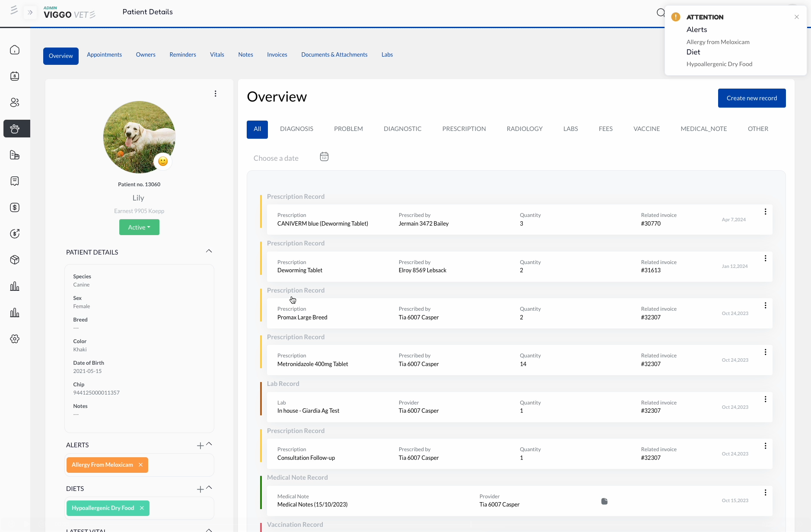
Task: Open the Home icon in sidebar
Action: (x=15, y=50)
